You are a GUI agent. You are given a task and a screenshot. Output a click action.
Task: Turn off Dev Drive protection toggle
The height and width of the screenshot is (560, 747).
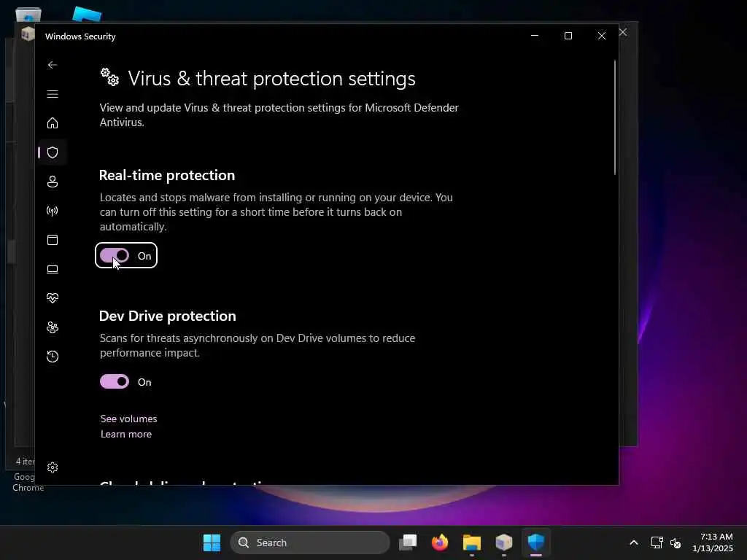[115, 381]
